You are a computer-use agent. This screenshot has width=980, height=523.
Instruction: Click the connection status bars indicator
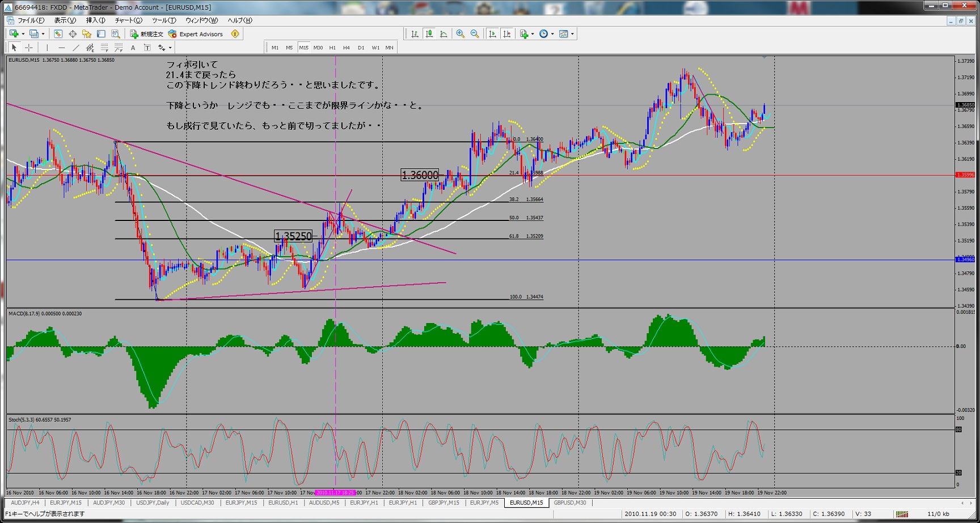(901, 514)
